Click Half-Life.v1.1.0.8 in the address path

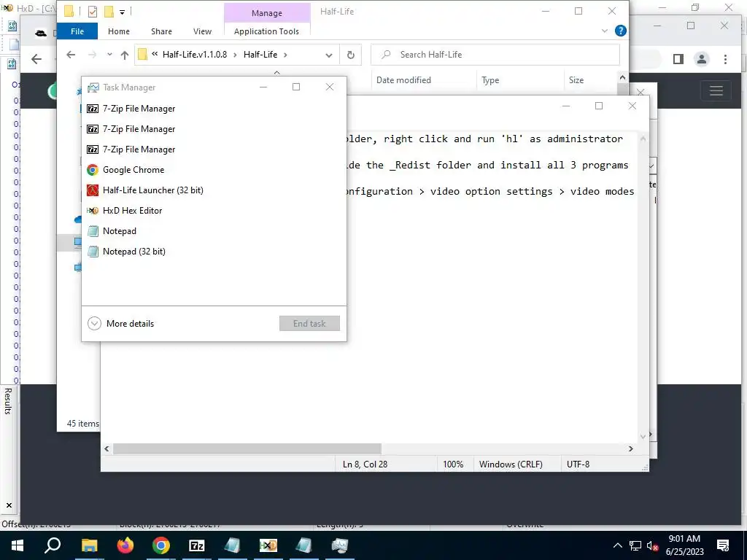[x=194, y=55]
